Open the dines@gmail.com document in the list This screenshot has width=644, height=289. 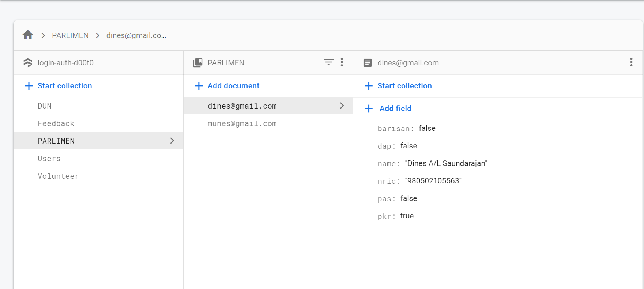268,106
